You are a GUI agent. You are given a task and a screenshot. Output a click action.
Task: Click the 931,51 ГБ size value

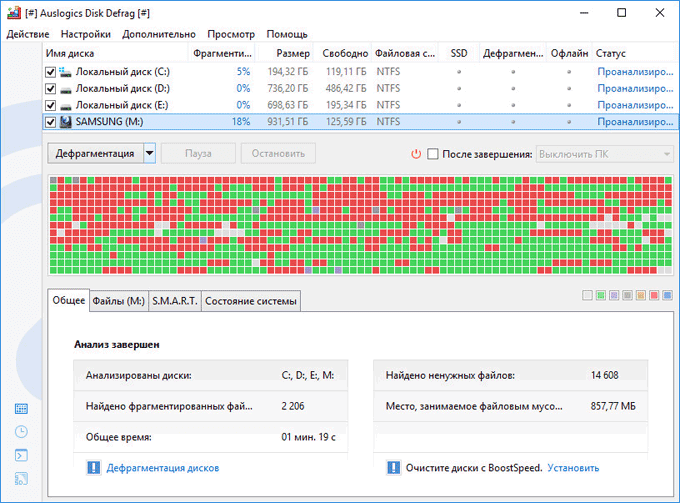288,122
